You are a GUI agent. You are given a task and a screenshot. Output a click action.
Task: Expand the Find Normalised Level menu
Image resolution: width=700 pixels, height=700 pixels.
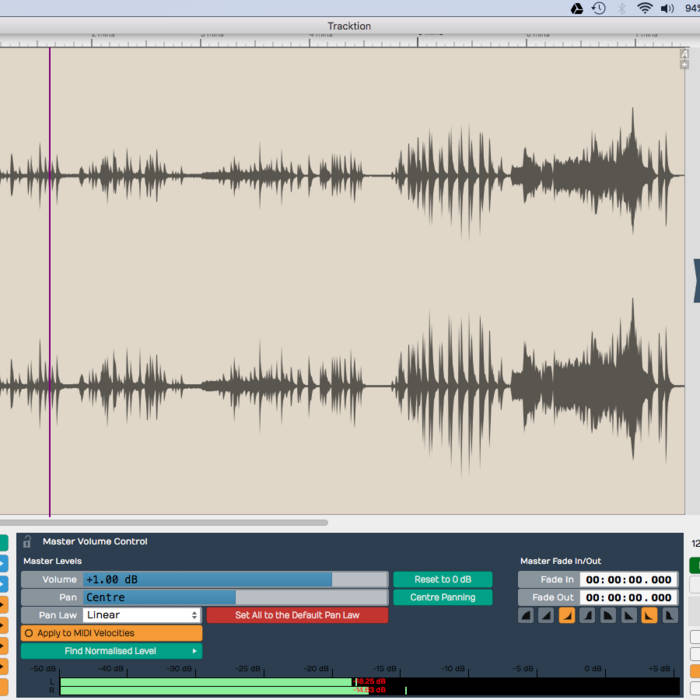coord(111,651)
